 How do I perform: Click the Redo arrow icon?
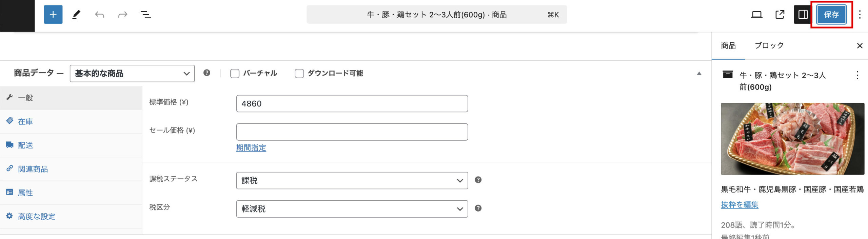pyautogui.click(x=122, y=15)
